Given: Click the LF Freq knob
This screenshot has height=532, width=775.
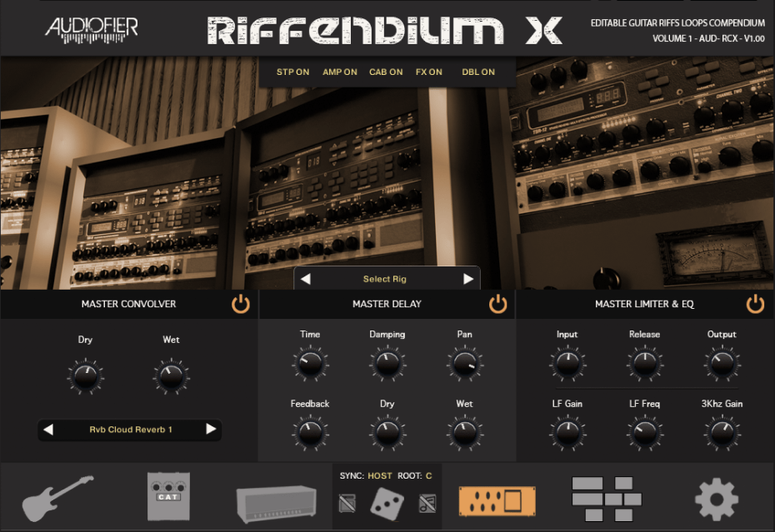Looking at the screenshot, I should [644, 433].
